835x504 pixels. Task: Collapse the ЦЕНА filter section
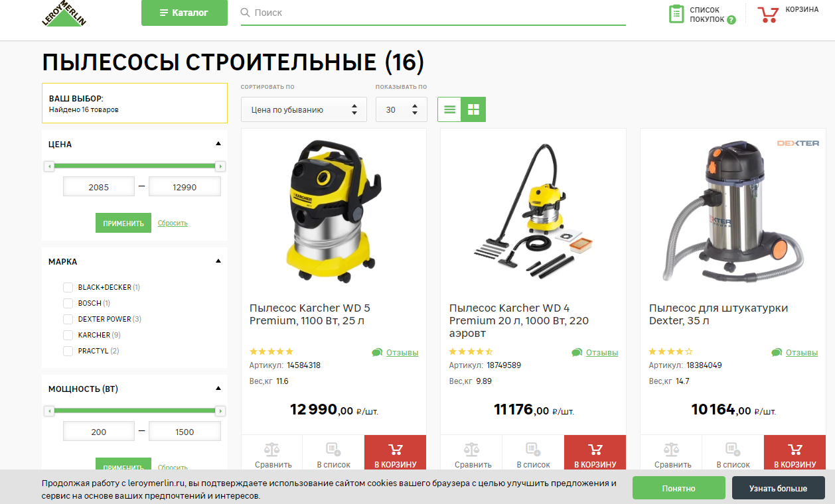218,144
